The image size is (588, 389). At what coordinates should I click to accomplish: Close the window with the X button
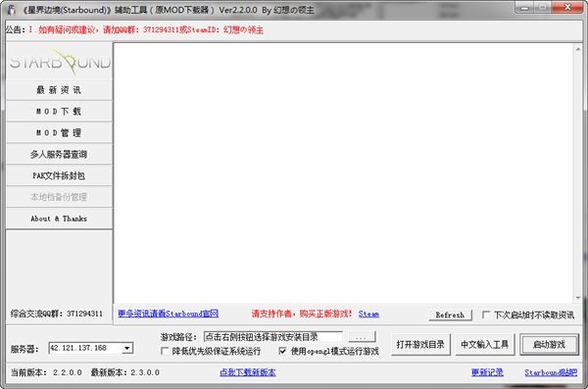pyautogui.click(x=567, y=7)
